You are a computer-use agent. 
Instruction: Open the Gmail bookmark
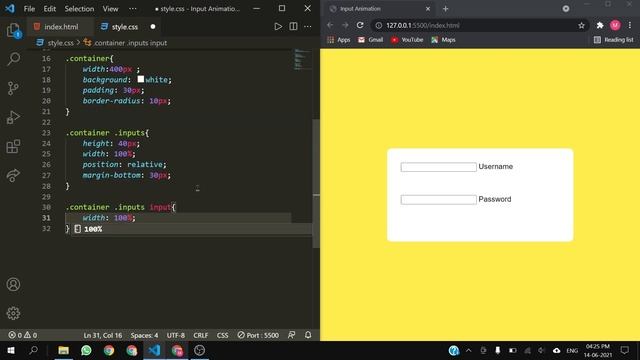coord(371,40)
